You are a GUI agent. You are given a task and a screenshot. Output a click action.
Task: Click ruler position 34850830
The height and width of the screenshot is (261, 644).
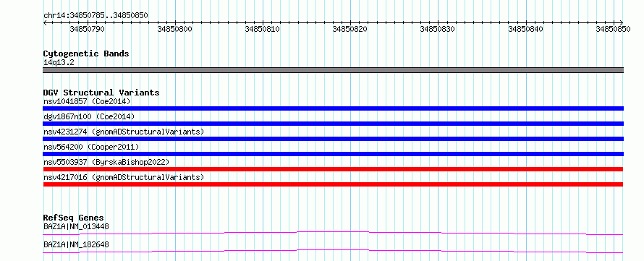[x=438, y=29]
